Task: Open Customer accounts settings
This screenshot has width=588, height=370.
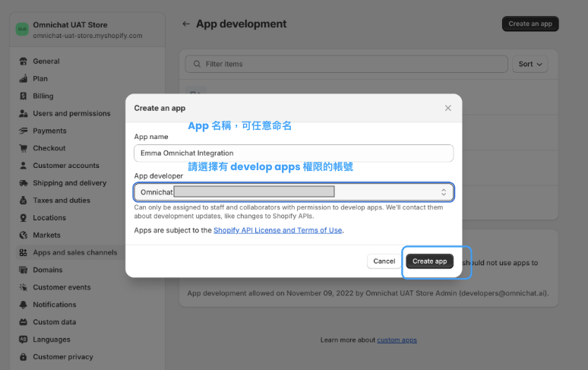Action: (66, 166)
